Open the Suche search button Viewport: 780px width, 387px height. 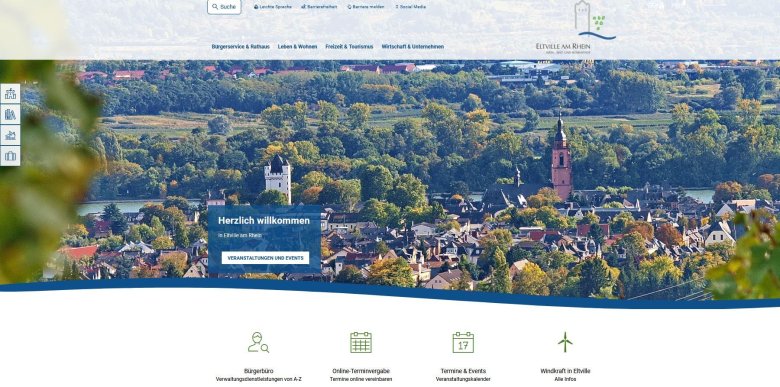click(x=224, y=7)
